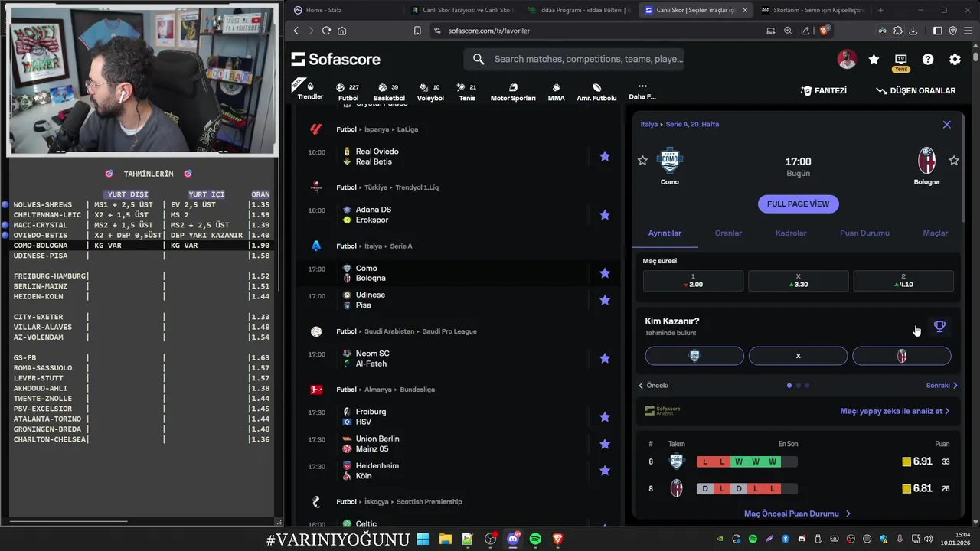980x551 pixels.
Task: Open the TV schedule icon
Action: [x=901, y=59]
